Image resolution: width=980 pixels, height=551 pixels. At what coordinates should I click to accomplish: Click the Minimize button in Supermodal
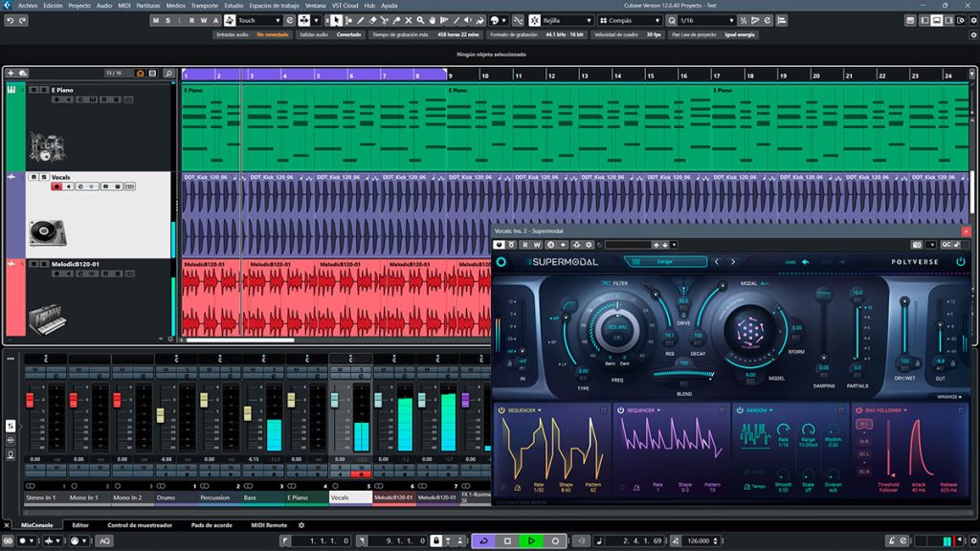[949, 397]
